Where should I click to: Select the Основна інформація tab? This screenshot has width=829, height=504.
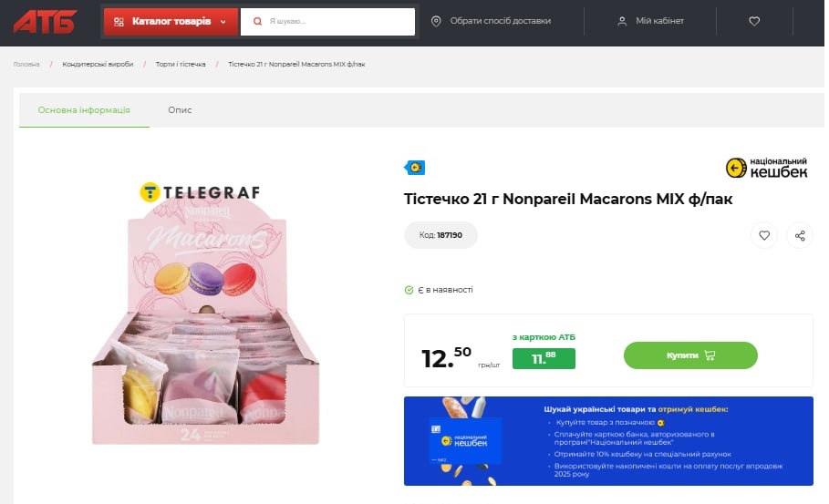(x=84, y=110)
